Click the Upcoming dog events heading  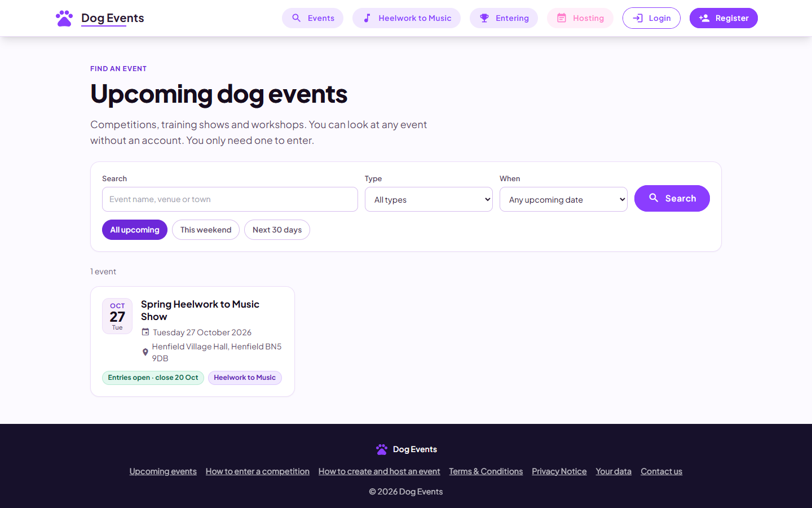click(219, 94)
